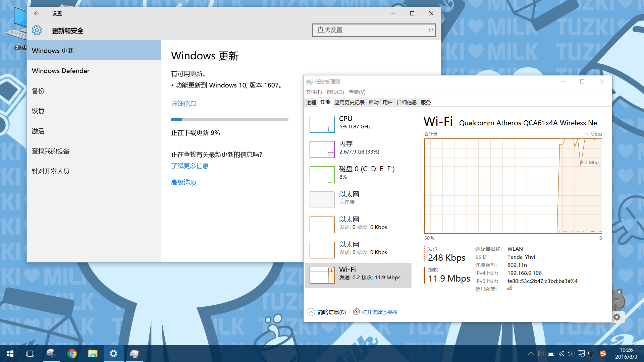Click the SSID value Tenda_Yhyl
Viewport: 644px width, 362px height.
coord(521,257)
